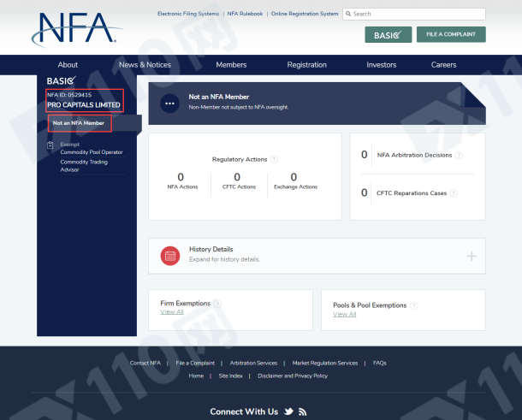
Task: Open Site Index footer link
Action: (x=231, y=376)
